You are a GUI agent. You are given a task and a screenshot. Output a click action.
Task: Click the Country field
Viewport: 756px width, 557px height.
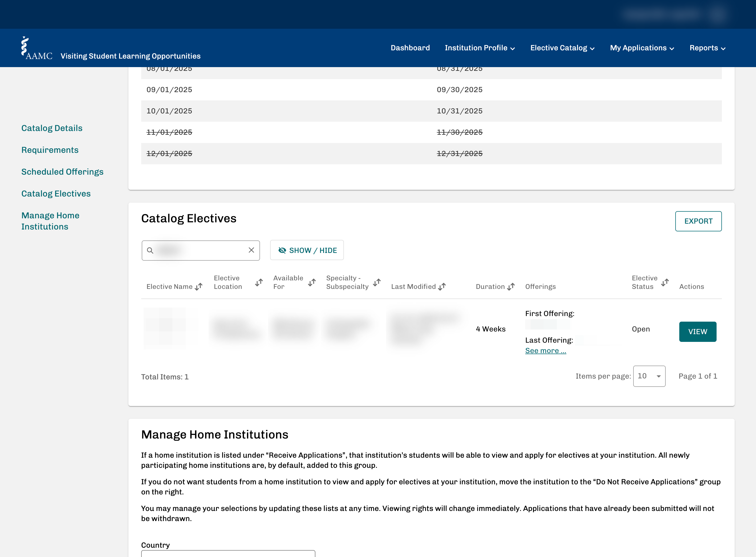tap(228, 553)
